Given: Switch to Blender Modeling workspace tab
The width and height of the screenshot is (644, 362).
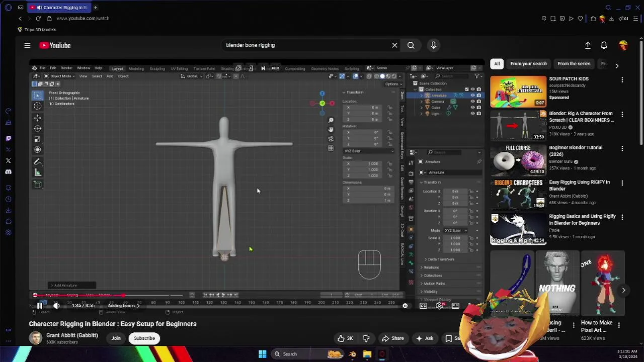Looking at the screenshot, I should coord(136,69).
